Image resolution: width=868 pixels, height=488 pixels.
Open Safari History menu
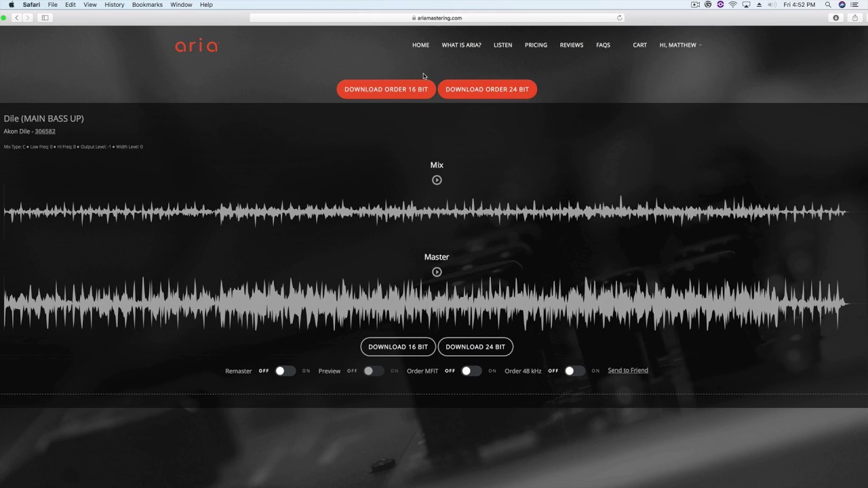(114, 5)
